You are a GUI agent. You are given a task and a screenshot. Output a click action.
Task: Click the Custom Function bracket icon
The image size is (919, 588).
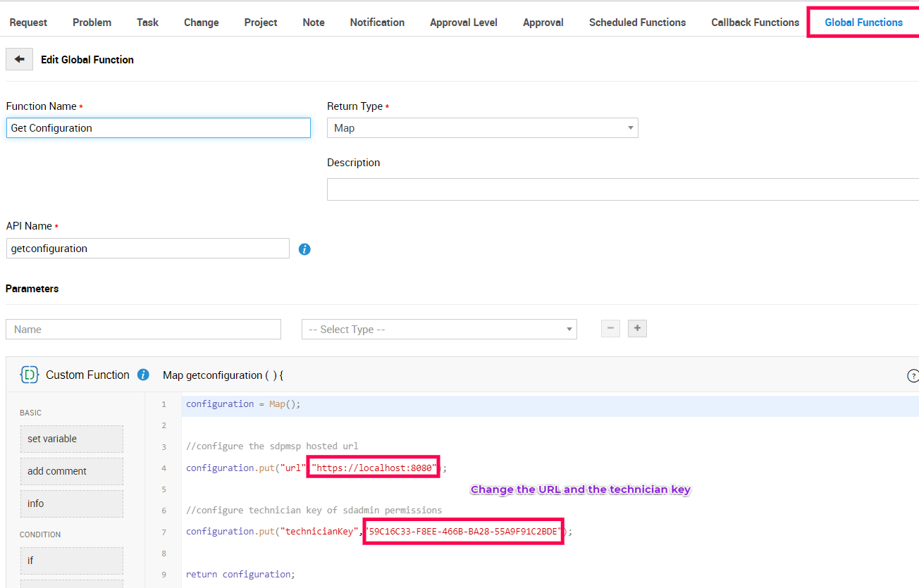(x=30, y=375)
